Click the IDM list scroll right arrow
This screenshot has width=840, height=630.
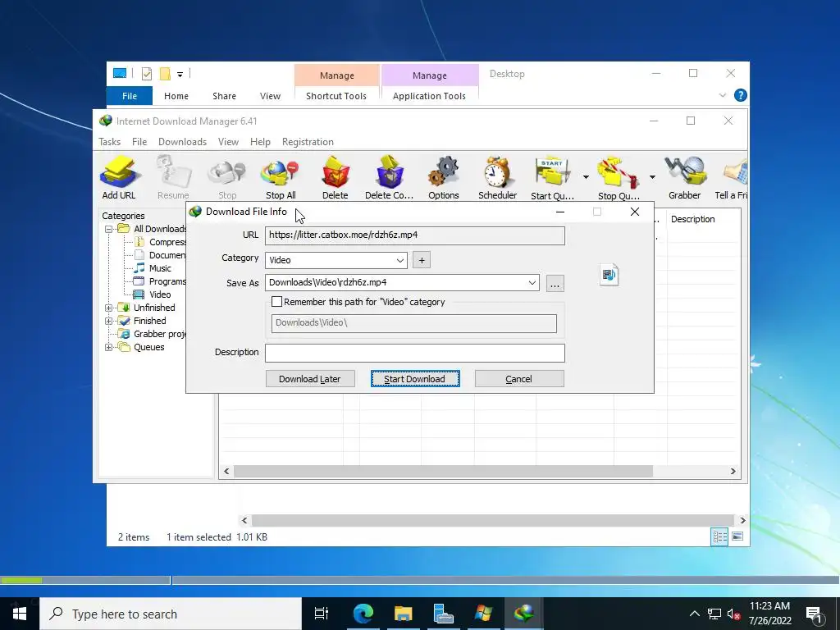[733, 471]
